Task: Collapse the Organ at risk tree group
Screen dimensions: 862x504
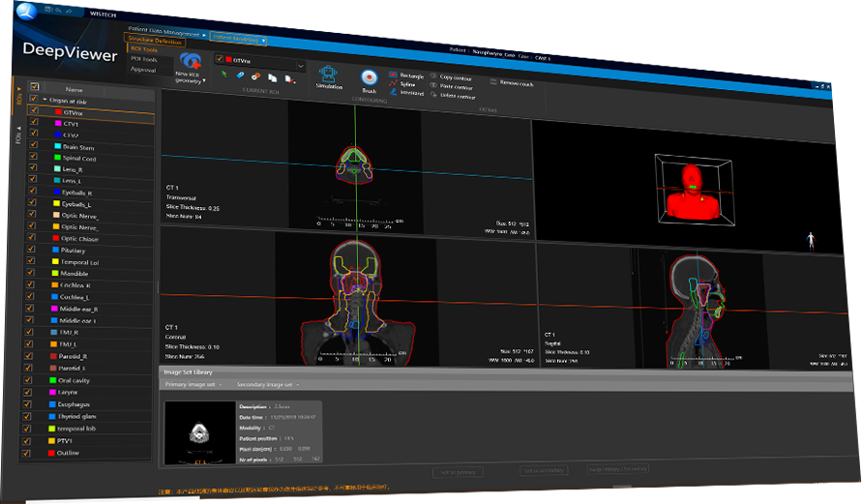Action: [45, 100]
